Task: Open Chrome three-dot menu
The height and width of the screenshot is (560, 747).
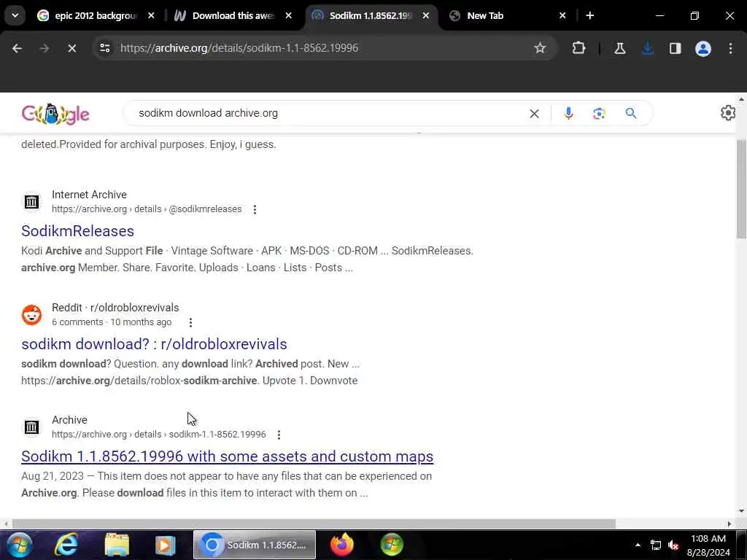Action: click(x=730, y=48)
